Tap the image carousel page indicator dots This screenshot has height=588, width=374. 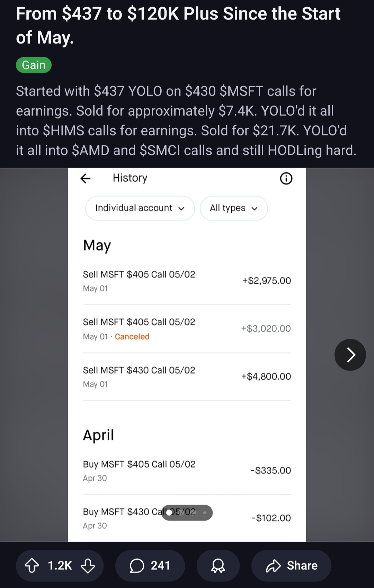(187, 513)
